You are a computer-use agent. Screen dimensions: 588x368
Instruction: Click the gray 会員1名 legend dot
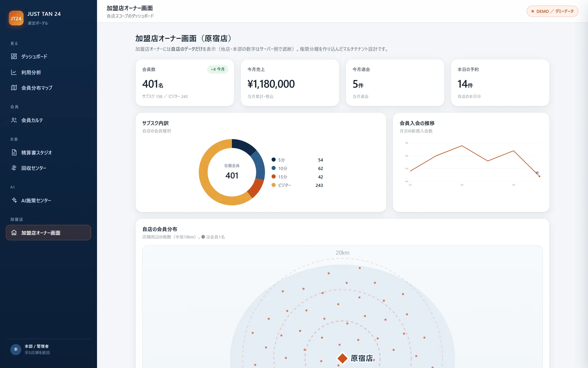tap(203, 237)
